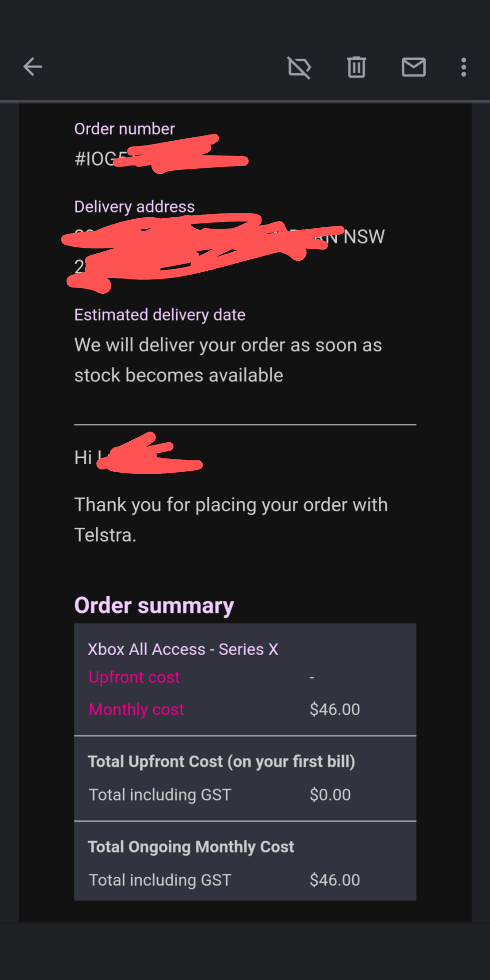Tap the back arrow icon
Screen dimensions: 490x980
coord(33,67)
